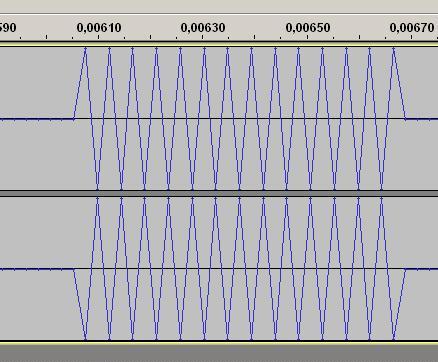Click the empty gray area below the track

click(219, 353)
